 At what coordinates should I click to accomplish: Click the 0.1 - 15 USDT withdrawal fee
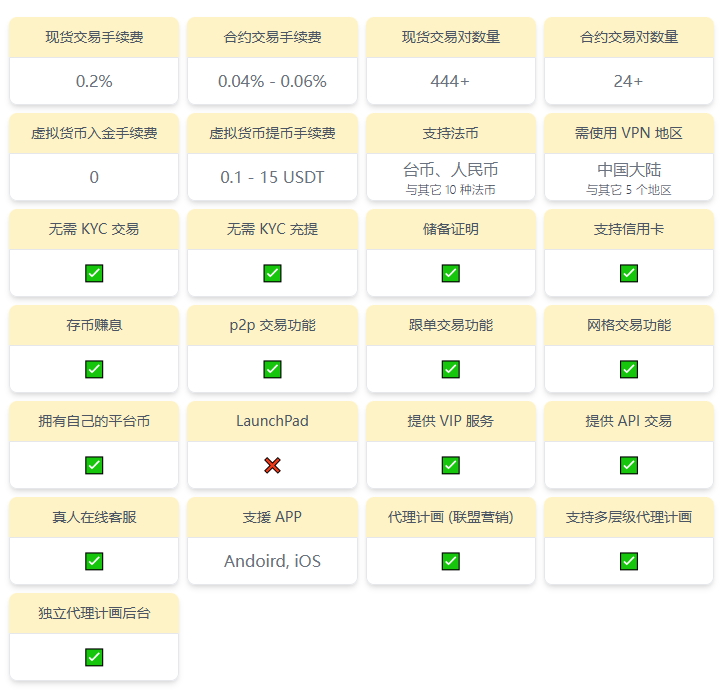point(272,177)
